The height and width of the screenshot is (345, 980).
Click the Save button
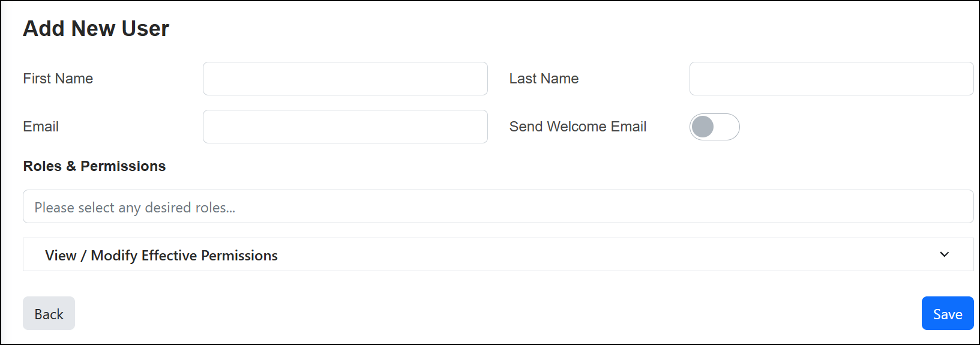[947, 313]
